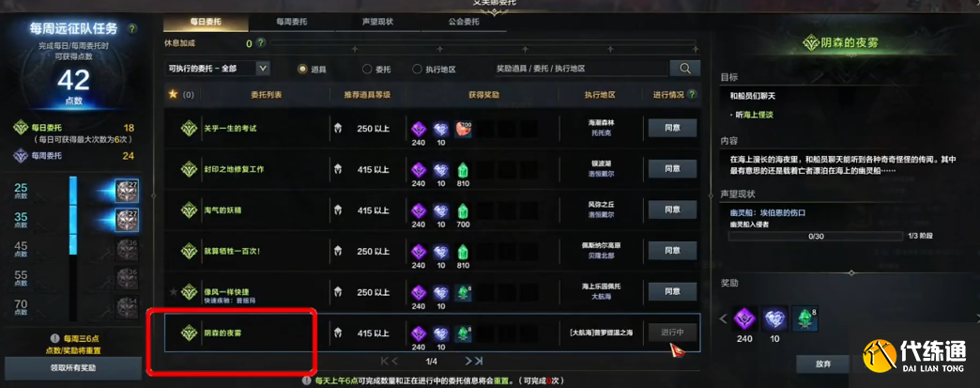Click 同意 for 关乎一生的考试
Image resolution: width=980 pixels, height=388 pixels.
[672, 129]
